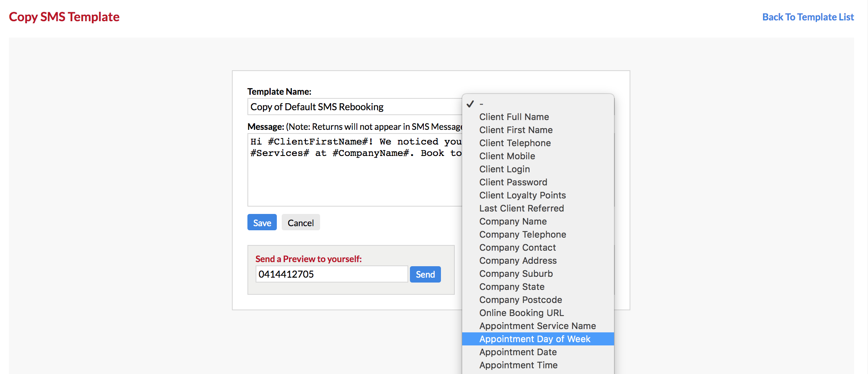Click the Save button

tap(262, 223)
